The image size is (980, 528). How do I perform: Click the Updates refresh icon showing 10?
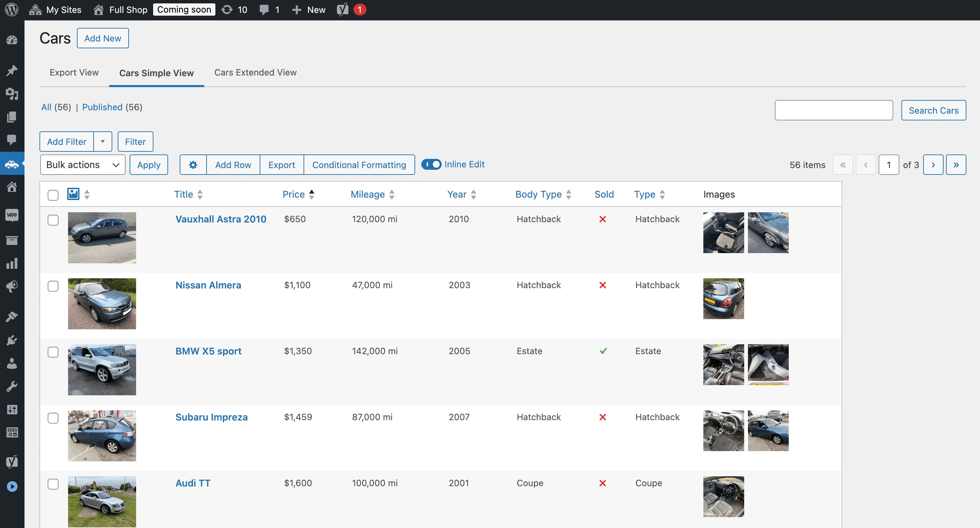227,10
